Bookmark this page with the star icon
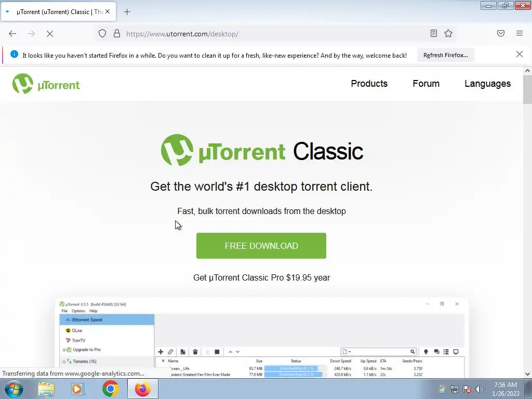Image resolution: width=532 pixels, height=399 pixels. click(x=448, y=33)
